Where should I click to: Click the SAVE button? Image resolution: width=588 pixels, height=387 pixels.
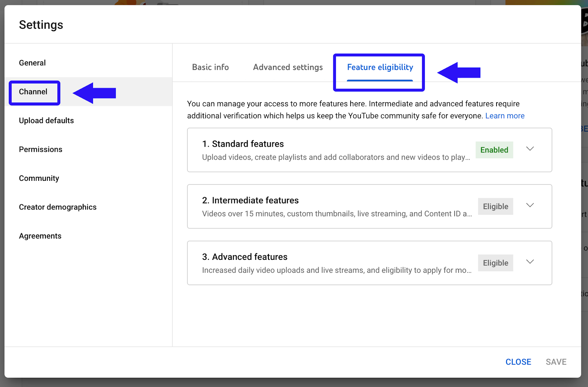556,362
